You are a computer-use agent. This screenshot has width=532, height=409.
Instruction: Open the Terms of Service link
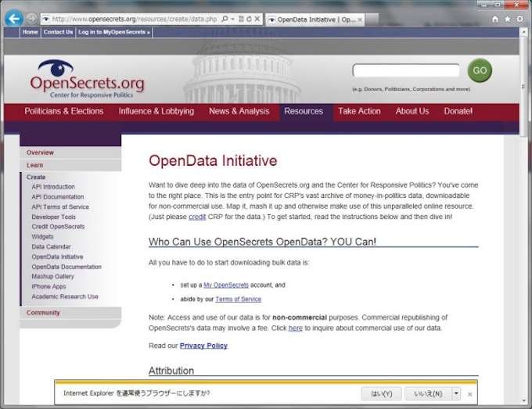pyautogui.click(x=238, y=299)
